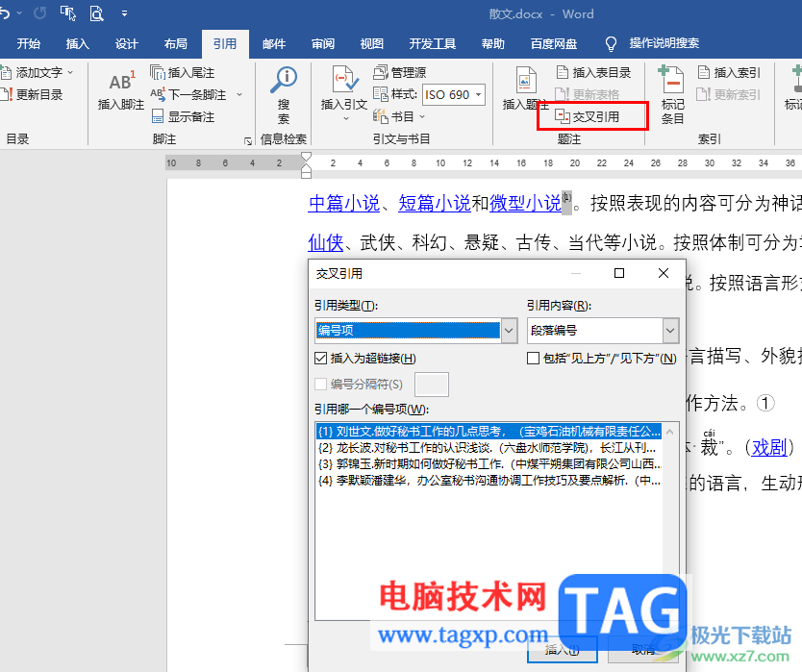Switch to the 邮件 Mailings tab
The width and height of the screenshot is (802, 672).
click(x=274, y=44)
